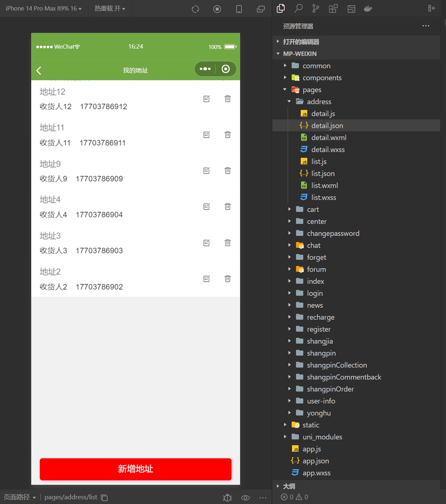The width and height of the screenshot is (446, 504).
Task: Collapse the address folder
Action: [x=356, y=102]
